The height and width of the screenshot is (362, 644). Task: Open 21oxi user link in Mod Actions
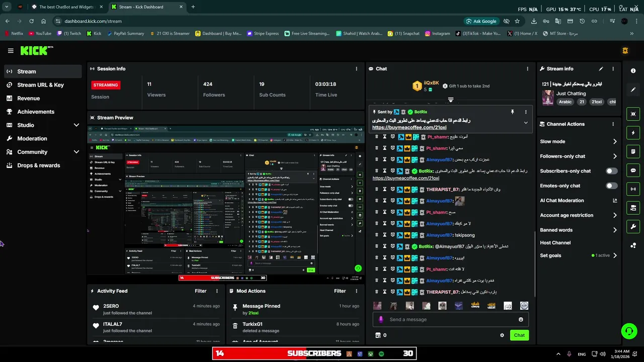pyautogui.click(x=254, y=313)
